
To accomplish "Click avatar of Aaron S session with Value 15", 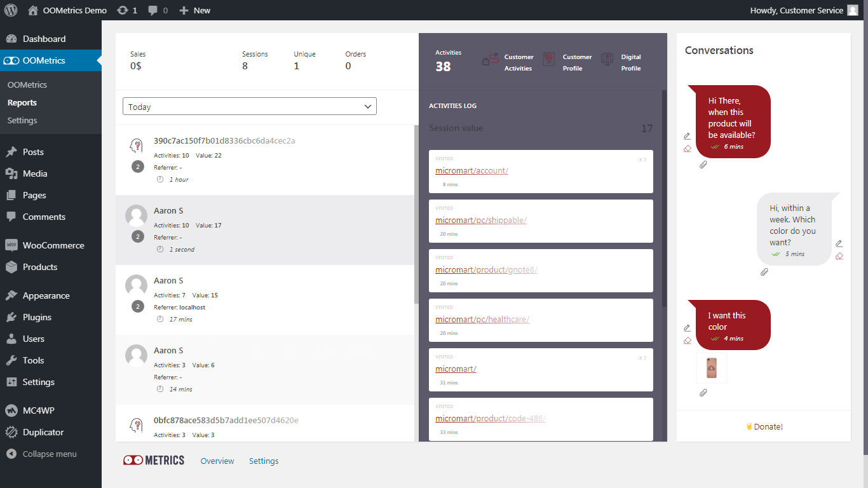I will pyautogui.click(x=137, y=285).
